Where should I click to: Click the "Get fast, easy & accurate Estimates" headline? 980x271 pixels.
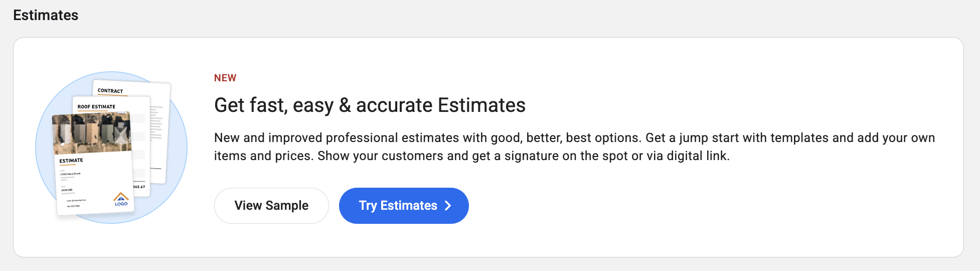tap(370, 105)
